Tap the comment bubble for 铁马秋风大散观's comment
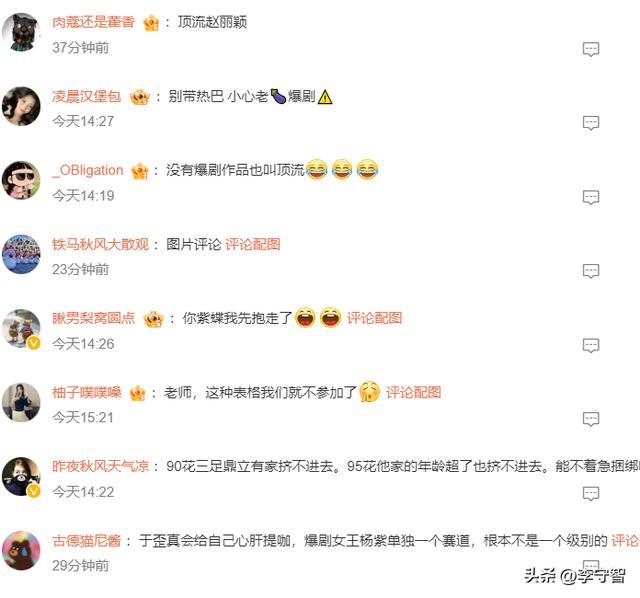 (591, 271)
